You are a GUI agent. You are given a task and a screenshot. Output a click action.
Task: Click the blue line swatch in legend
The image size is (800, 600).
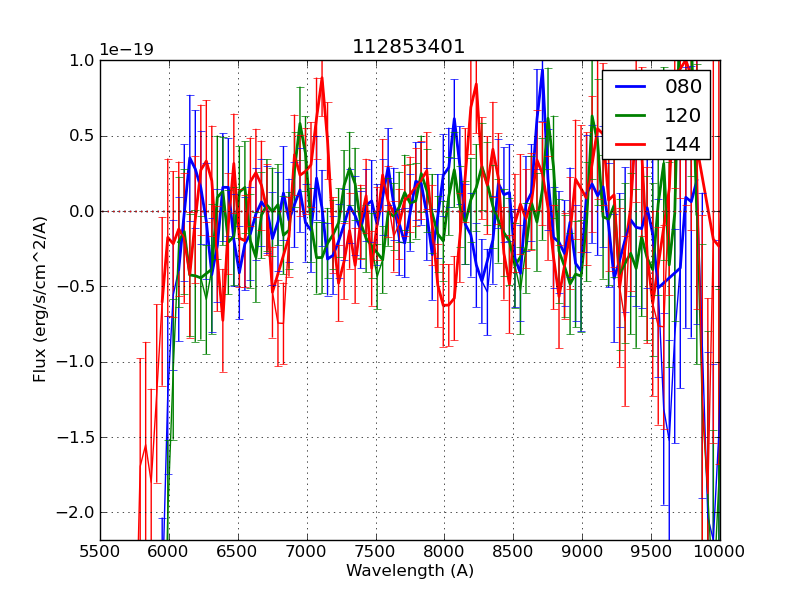click(630, 87)
